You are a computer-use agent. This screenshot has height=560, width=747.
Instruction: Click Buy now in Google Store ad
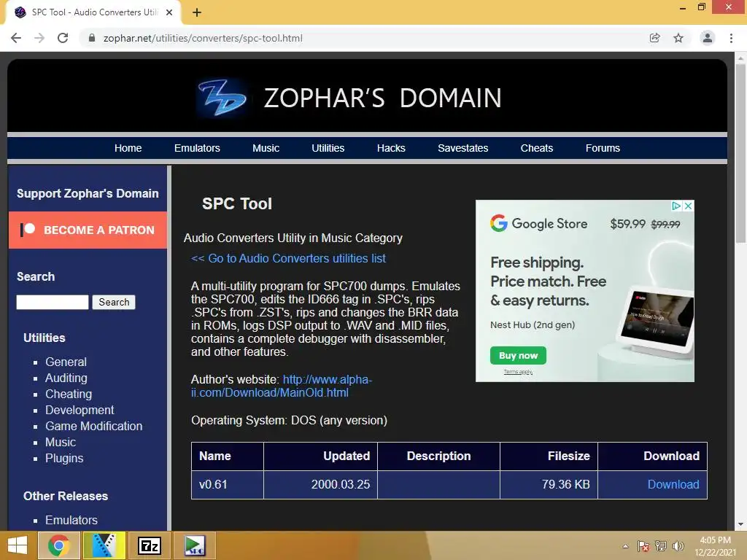(x=519, y=355)
